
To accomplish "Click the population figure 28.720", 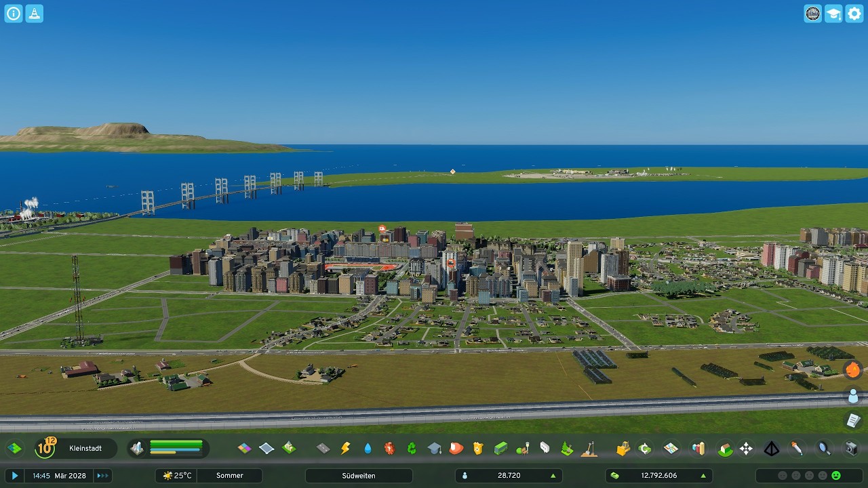I will (509, 476).
